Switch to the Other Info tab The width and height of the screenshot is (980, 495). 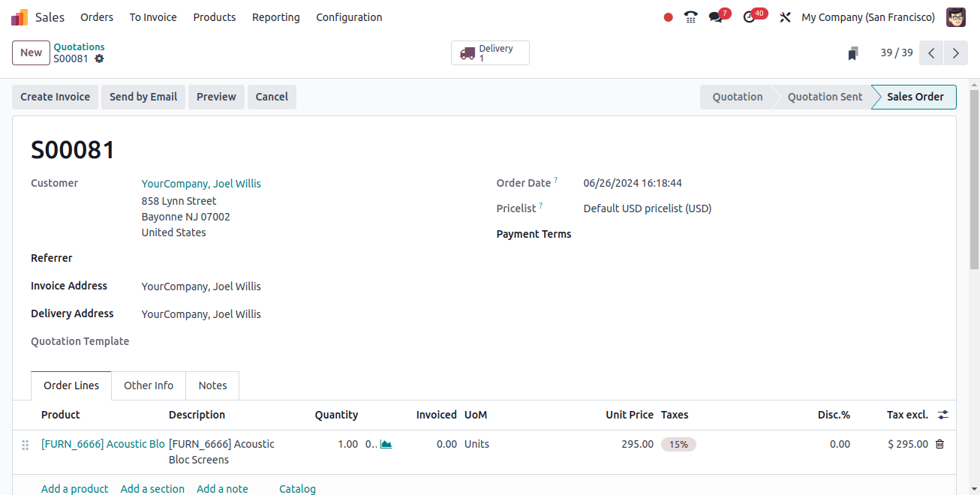(149, 385)
